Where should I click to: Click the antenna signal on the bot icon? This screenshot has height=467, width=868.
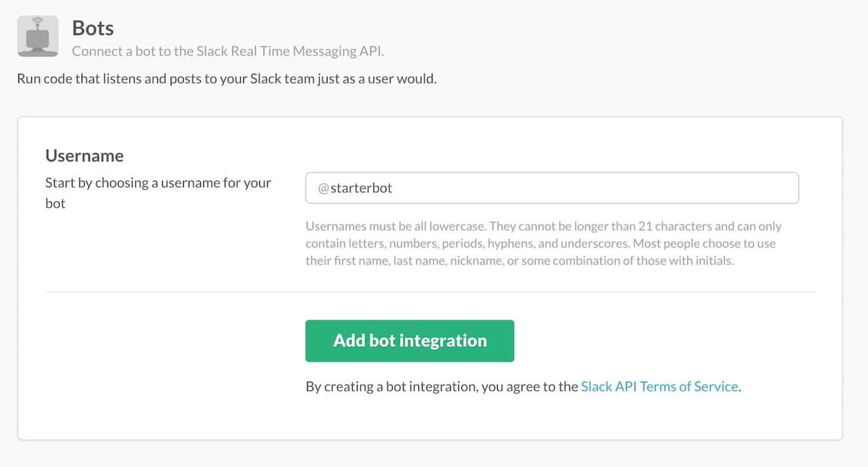pos(37,22)
